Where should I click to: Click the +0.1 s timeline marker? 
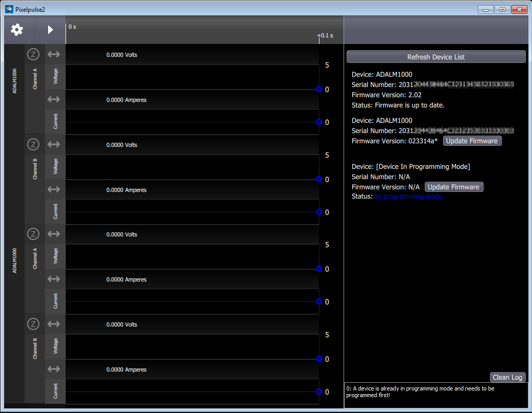tap(325, 36)
